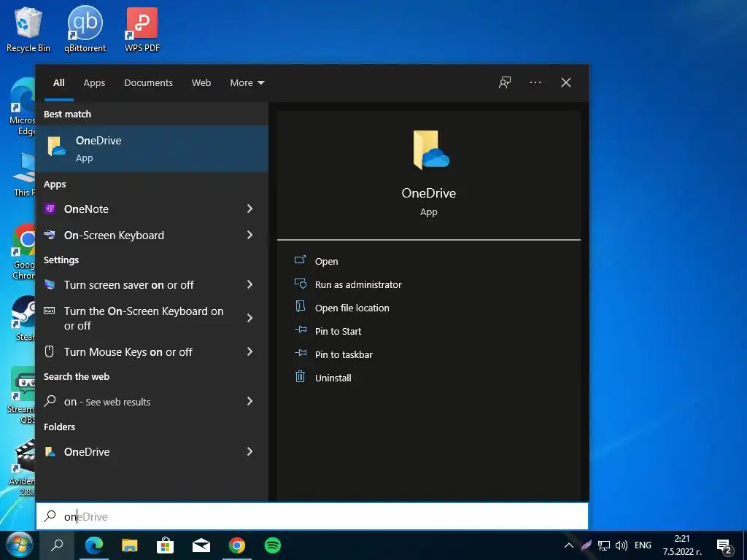Screen dimensions: 747x560
Task: Open Google Chrome from the taskbar
Action: click(237, 545)
